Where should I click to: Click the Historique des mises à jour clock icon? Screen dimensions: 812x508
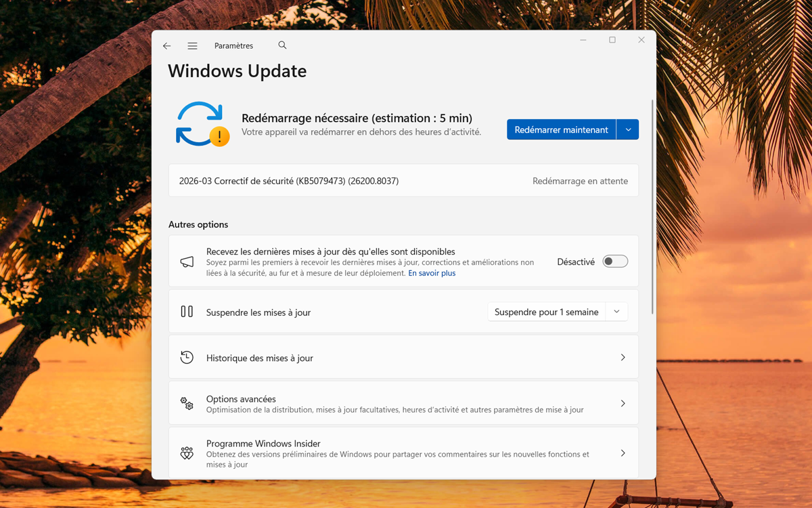[x=187, y=357]
